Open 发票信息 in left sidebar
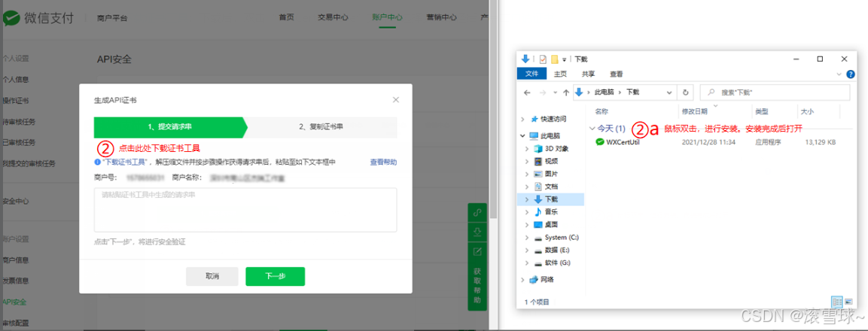Viewport: 868px width, 331px height. (16, 281)
